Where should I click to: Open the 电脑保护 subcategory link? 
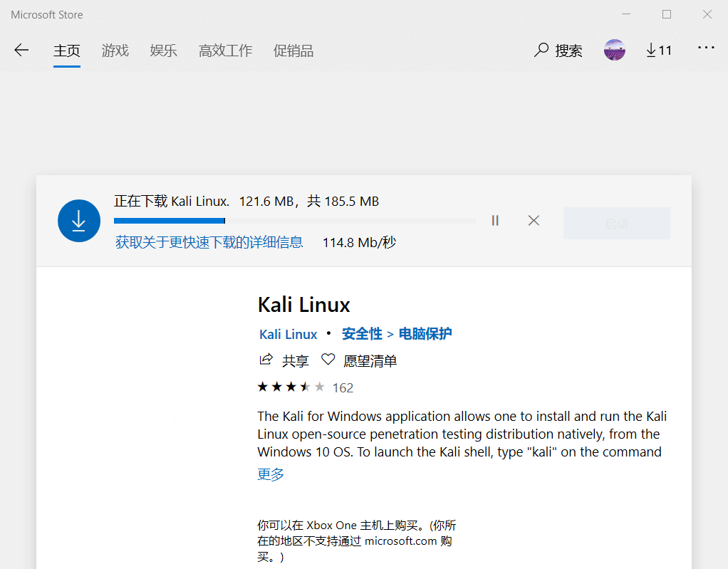click(x=425, y=334)
